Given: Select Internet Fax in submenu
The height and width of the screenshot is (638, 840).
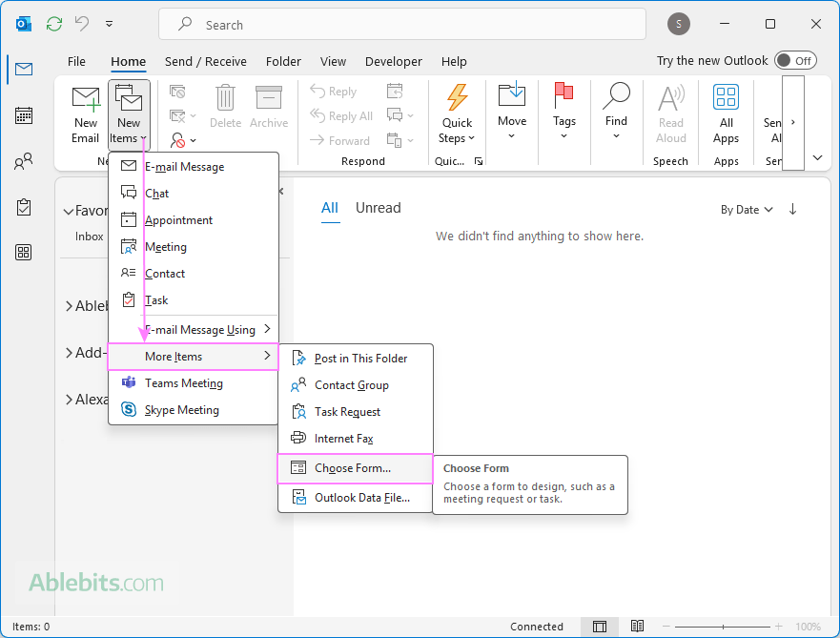Looking at the screenshot, I should point(356,439).
